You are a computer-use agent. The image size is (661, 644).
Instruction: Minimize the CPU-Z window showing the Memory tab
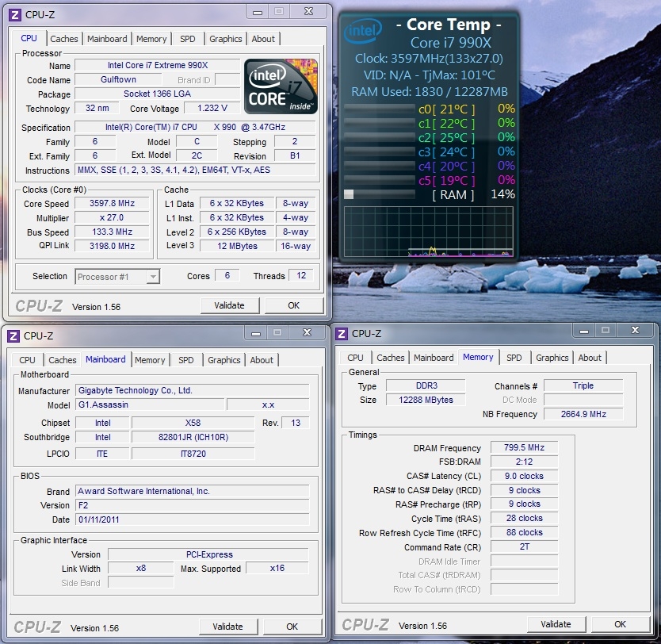point(583,331)
